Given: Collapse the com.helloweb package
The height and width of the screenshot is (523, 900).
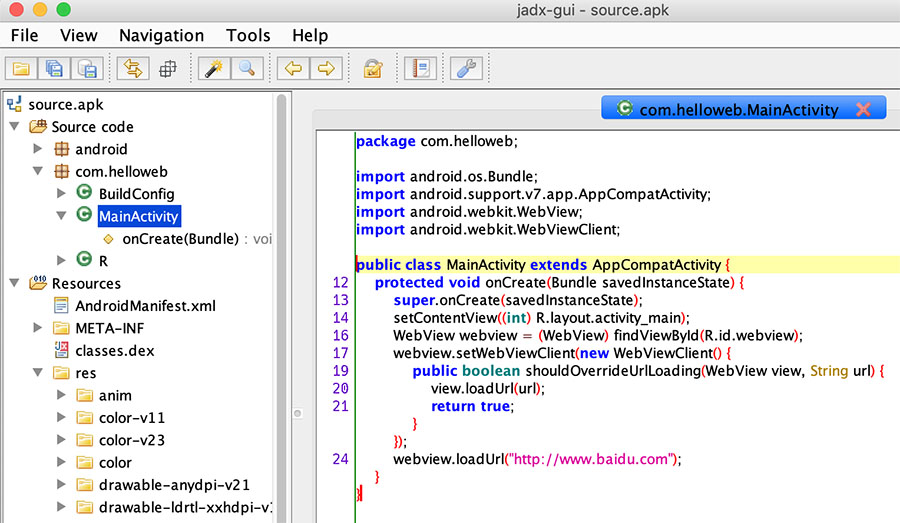Looking at the screenshot, I should tap(38, 171).
